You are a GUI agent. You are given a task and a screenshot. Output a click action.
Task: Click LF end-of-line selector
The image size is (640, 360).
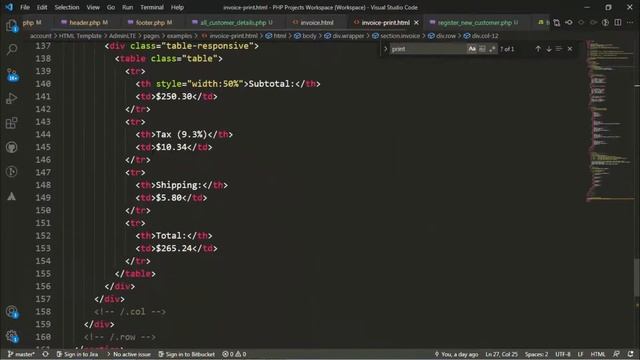(x=580, y=354)
